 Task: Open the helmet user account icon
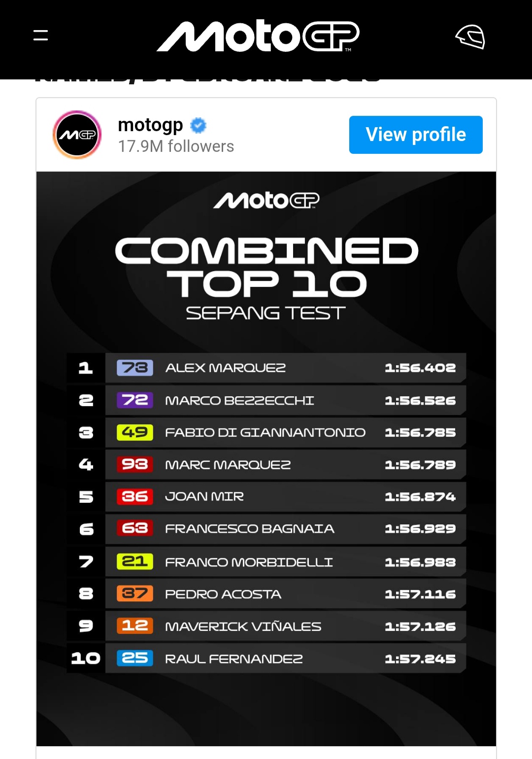(x=470, y=37)
